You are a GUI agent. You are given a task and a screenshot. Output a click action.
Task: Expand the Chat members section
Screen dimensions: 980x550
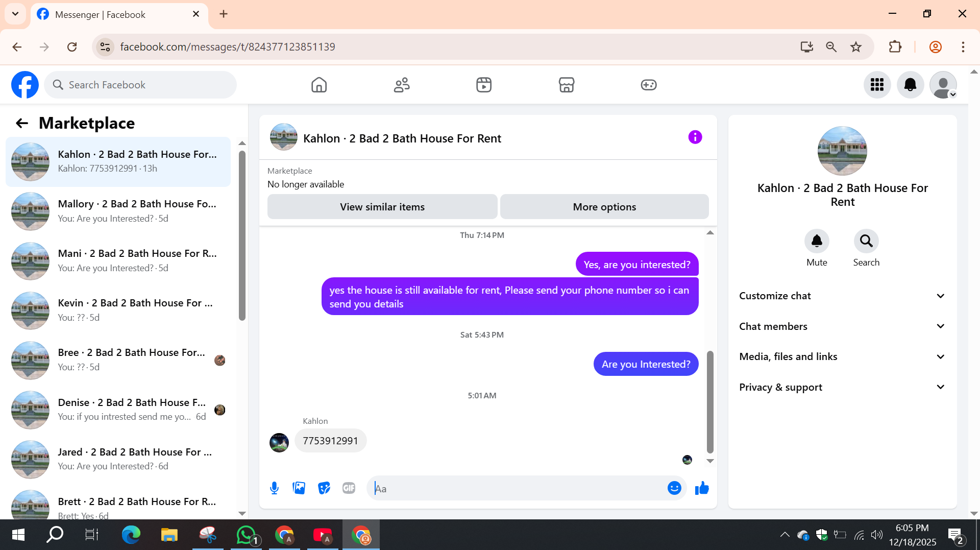coord(842,326)
